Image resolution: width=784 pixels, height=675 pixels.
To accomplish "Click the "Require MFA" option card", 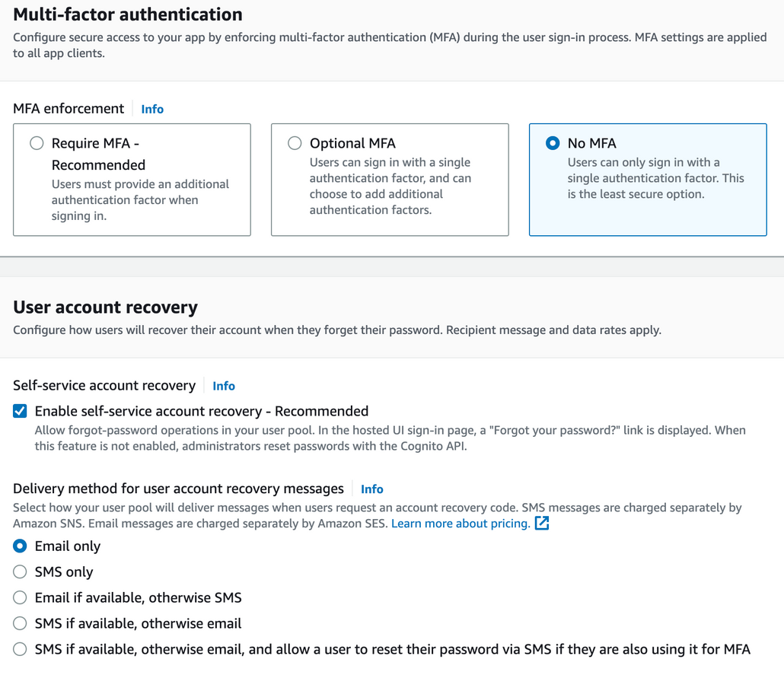I will tap(132, 179).
